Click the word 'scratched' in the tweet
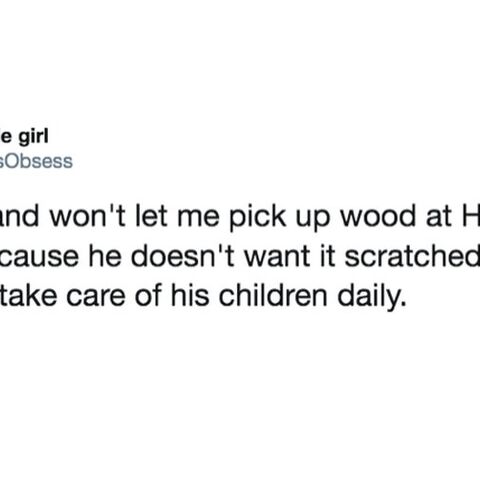The height and width of the screenshot is (480, 480). pyautogui.click(x=412, y=256)
